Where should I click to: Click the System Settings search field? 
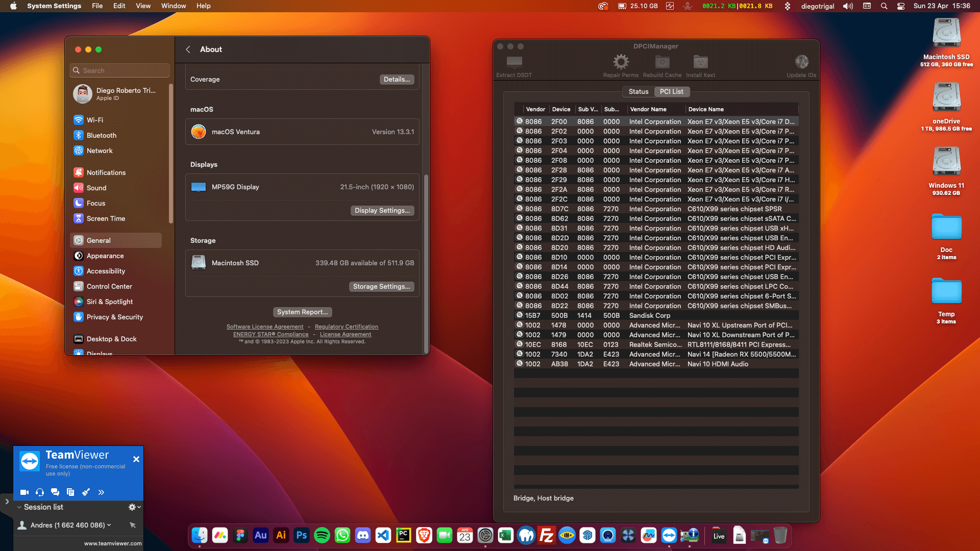click(x=119, y=70)
